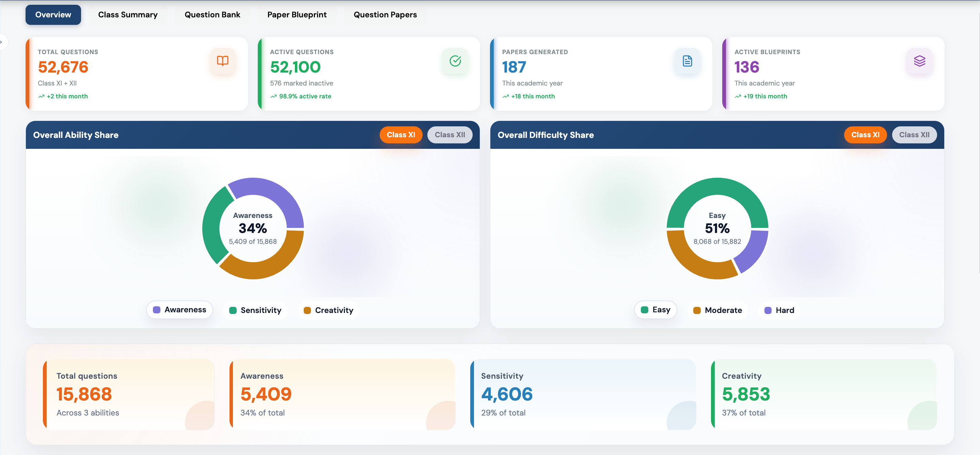
Task: Click the open-book icon in Total Questions card
Action: pyautogui.click(x=223, y=61)
